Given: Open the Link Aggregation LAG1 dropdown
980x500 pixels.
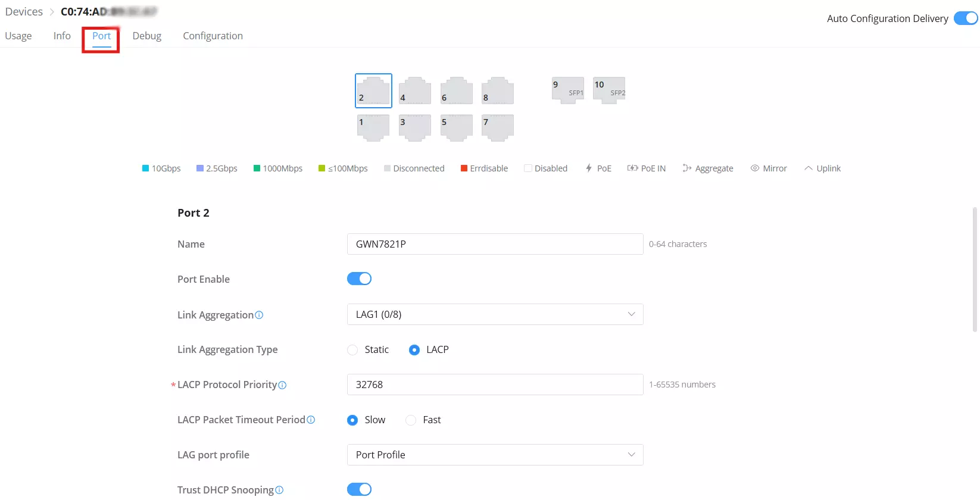Looking at the screenshot, I should tap(495, 314).
